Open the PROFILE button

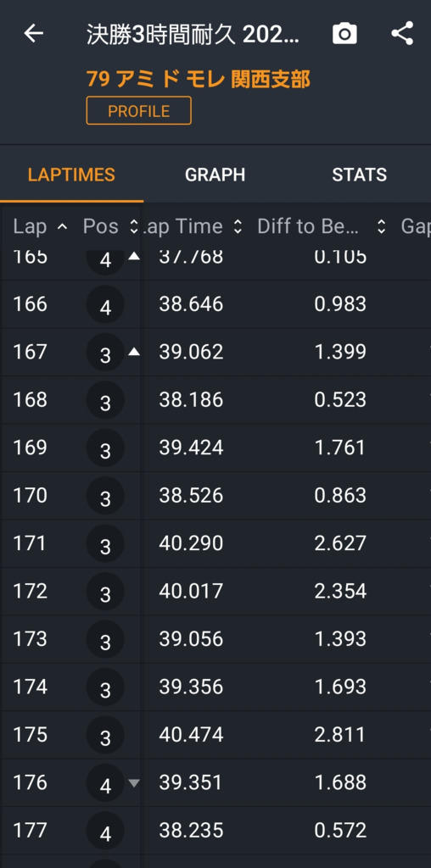[139, 111]
